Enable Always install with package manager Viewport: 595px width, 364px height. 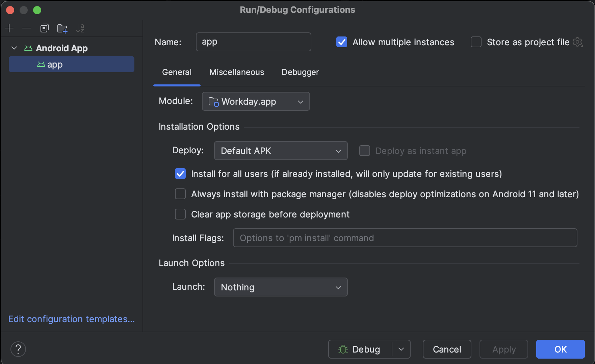click(x=180, y=194)
